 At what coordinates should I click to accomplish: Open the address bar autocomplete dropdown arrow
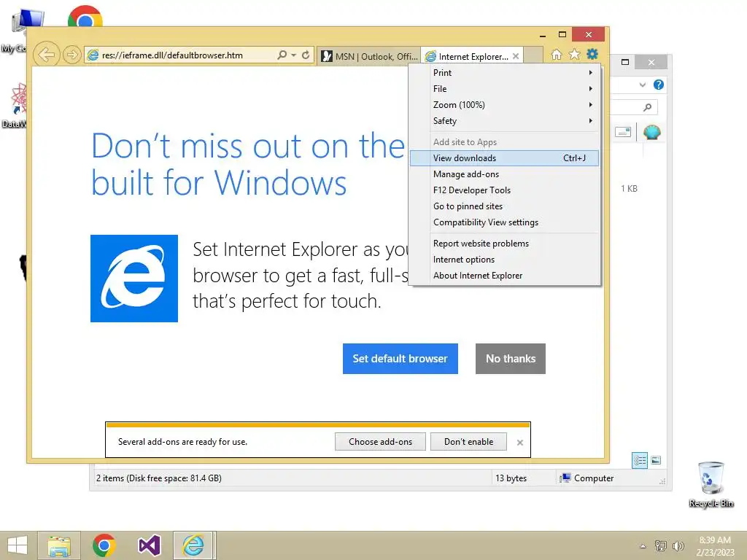(293, 55)
